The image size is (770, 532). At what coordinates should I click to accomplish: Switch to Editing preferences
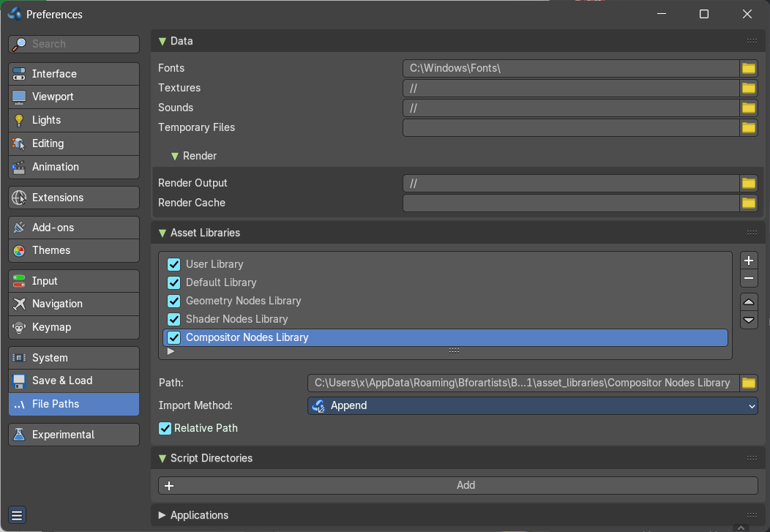tap(74, 144)
